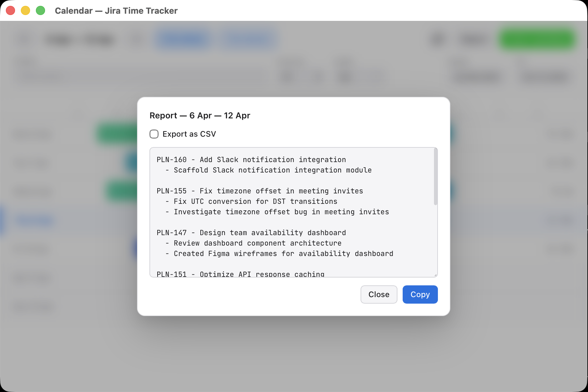The height and width of the screenshot is (392, 588).
Task: Click the text area resize handle corner
Action: (435, 275)
